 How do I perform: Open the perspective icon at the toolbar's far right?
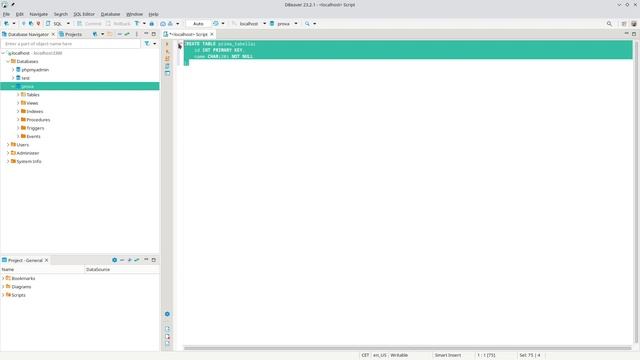point(624,24)
